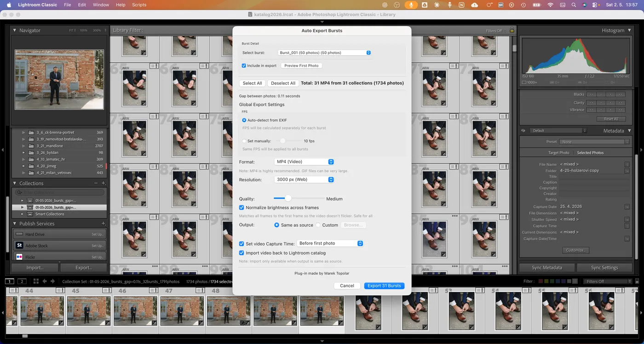Click the orange microphone icon in menu bar

coord(411,5)
